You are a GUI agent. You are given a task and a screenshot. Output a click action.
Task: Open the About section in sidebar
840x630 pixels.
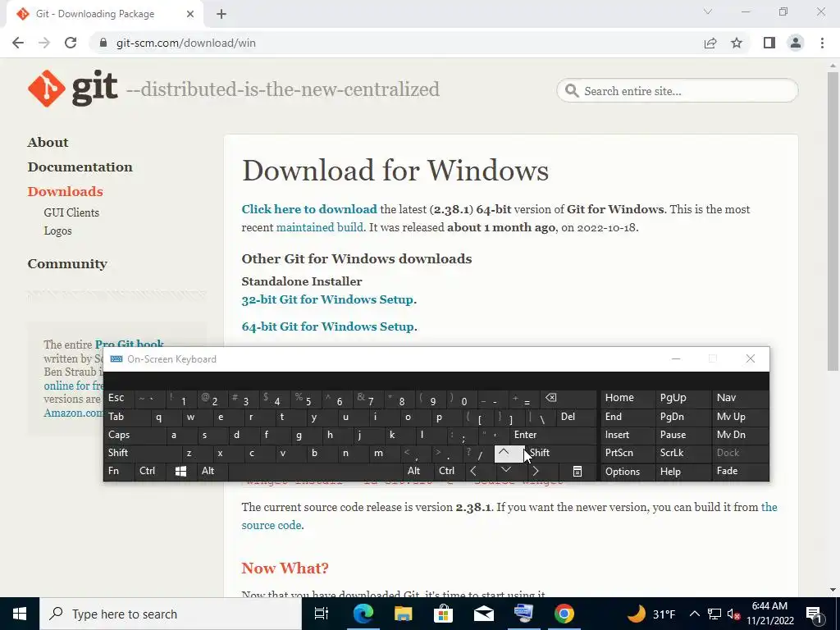click(x=48, y=142)
